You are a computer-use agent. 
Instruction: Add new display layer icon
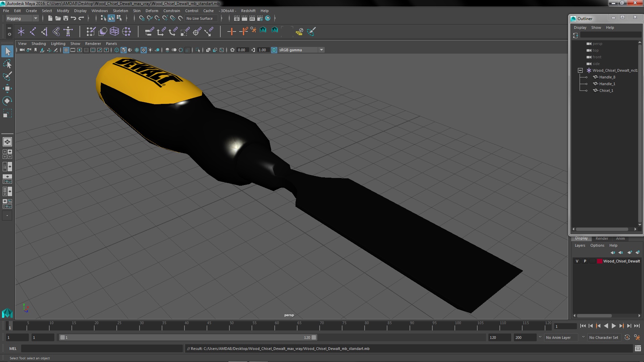coord(630,252)
